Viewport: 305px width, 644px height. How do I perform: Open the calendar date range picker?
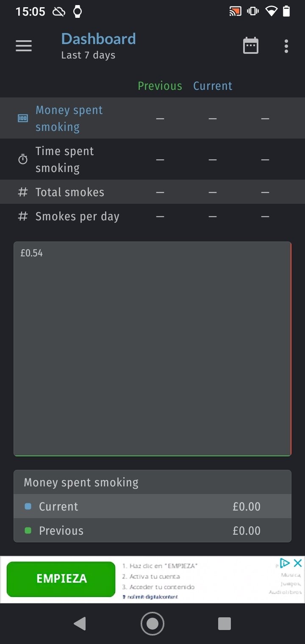pos(251,46)
